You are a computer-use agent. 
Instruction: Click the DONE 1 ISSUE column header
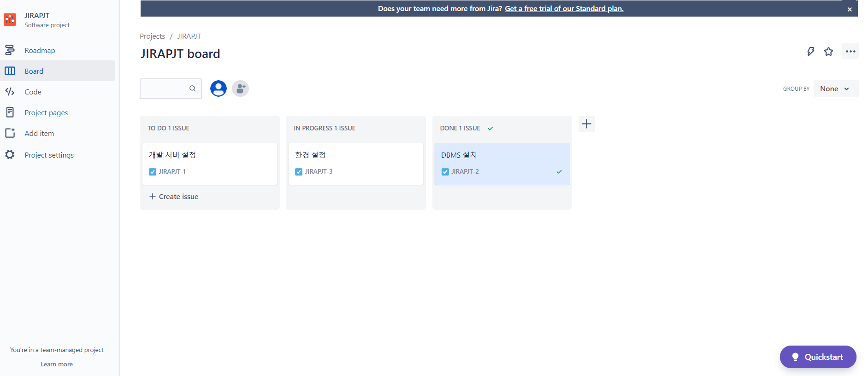click(460, 128)
